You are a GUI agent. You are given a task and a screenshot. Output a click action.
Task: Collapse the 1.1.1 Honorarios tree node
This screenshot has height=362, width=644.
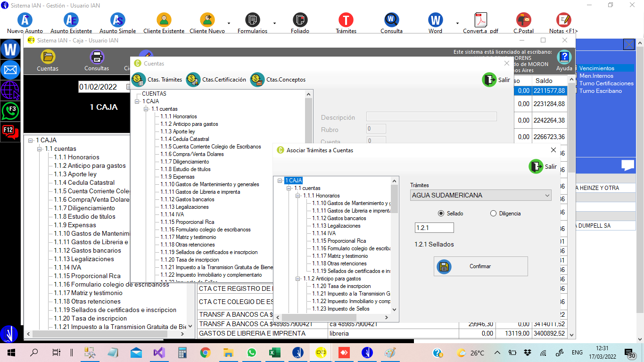[298, 196]
